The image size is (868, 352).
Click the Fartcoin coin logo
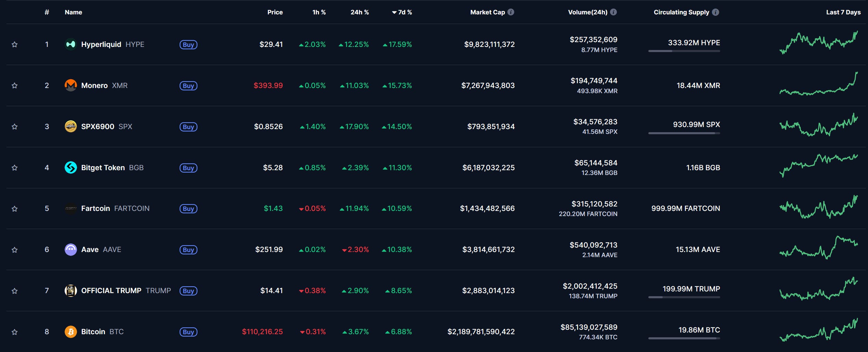pos(71,208)
